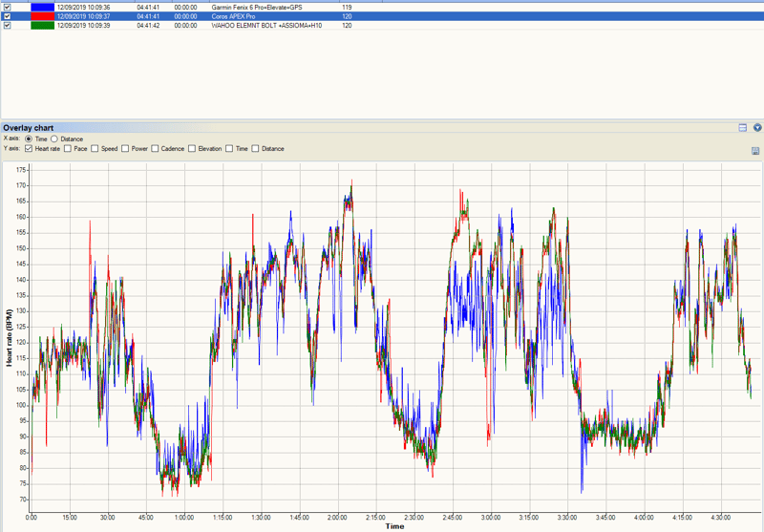Click the green color swatch for Wahoo
The image size is (764, 532).
coord(42,26)
